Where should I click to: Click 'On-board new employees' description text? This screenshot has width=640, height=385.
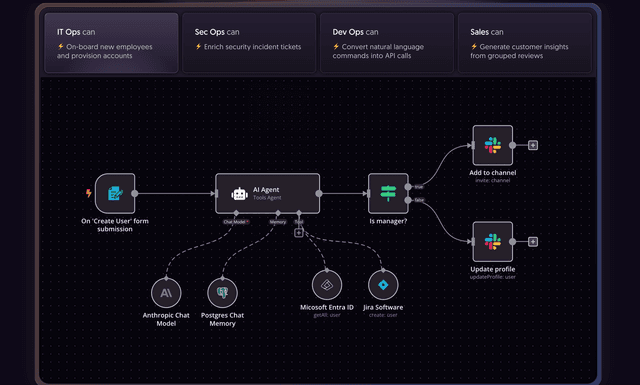pos(104,51)
